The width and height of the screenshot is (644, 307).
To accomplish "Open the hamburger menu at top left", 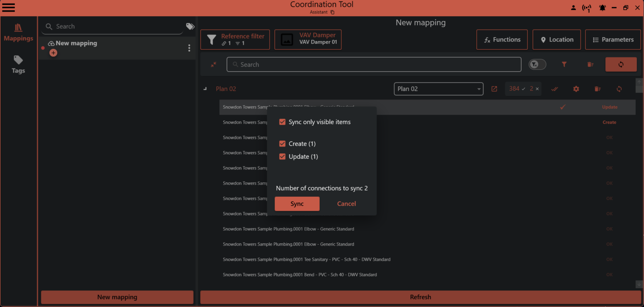I will click(x=9, y=7).
